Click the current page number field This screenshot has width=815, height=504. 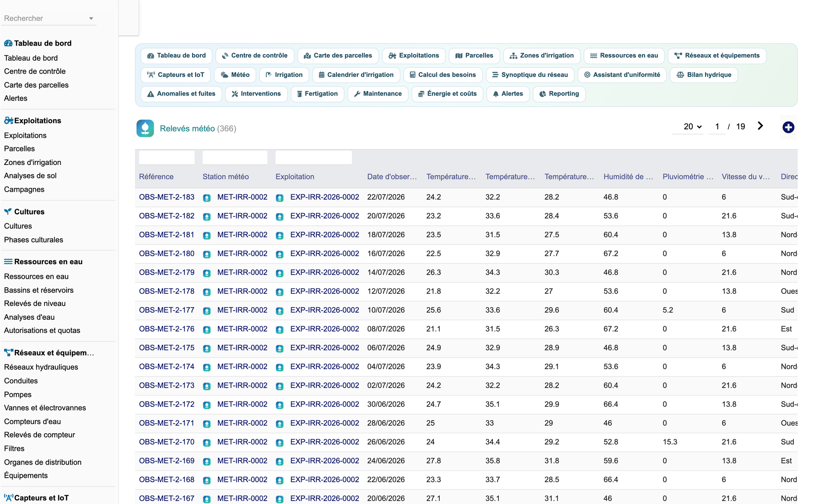(717, 126)
